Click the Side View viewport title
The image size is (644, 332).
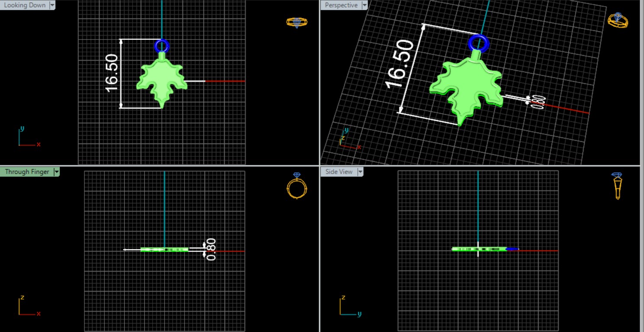click(x=339, y=172)
